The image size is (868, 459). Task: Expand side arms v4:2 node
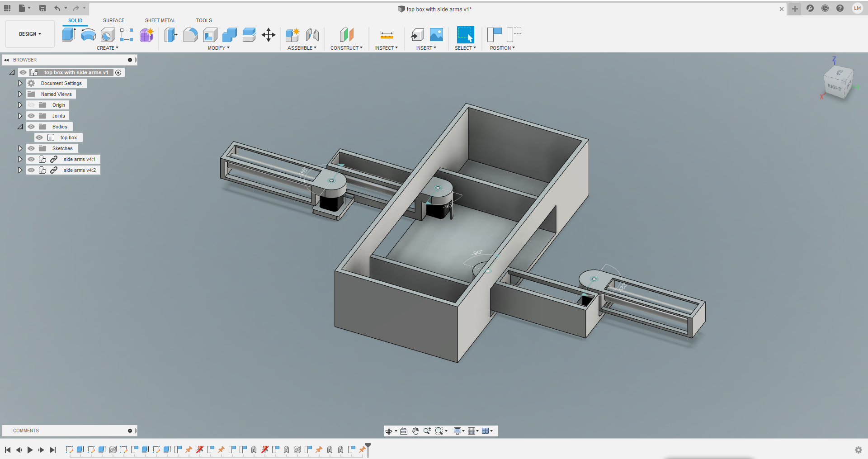pyautogui.click(x=20, y=170)
